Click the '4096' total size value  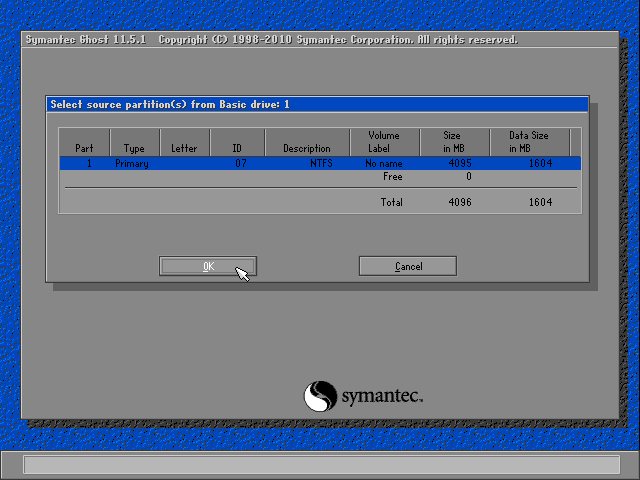460,202
